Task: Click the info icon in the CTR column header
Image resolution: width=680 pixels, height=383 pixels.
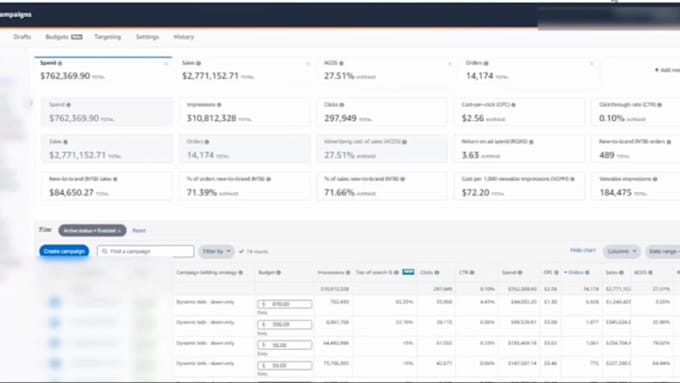Action: (472, 273)
